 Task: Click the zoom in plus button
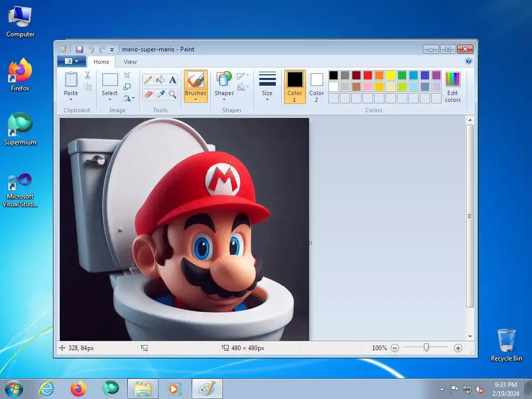(458, 348)
